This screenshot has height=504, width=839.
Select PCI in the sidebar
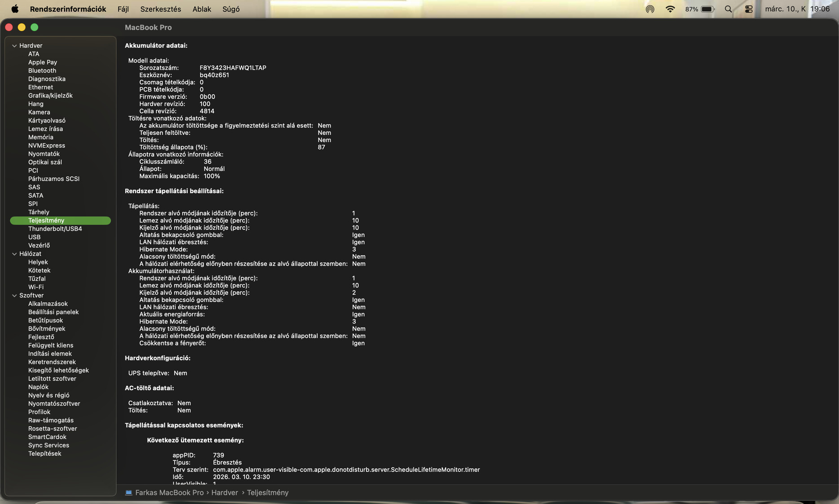coord(33,170)
